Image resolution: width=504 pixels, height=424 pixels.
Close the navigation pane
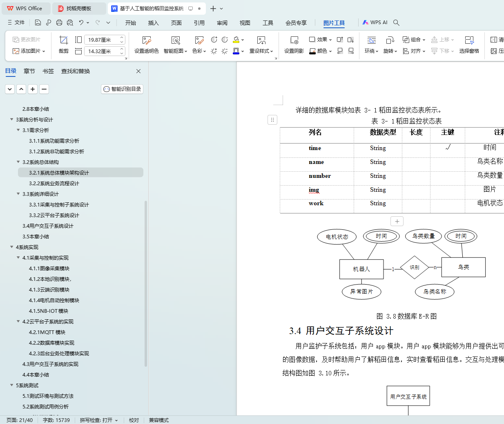138,71
